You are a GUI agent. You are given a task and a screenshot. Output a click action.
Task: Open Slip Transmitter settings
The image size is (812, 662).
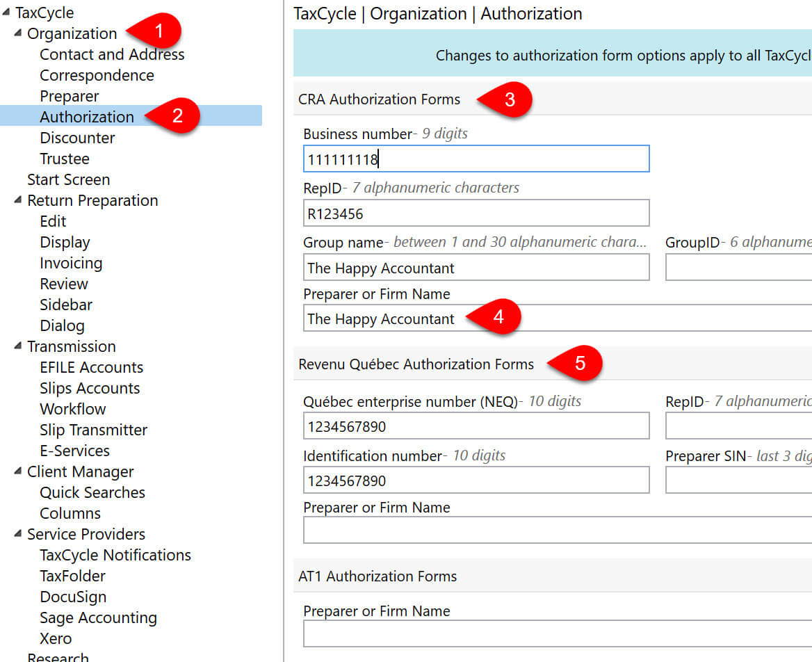pos(94,430)
